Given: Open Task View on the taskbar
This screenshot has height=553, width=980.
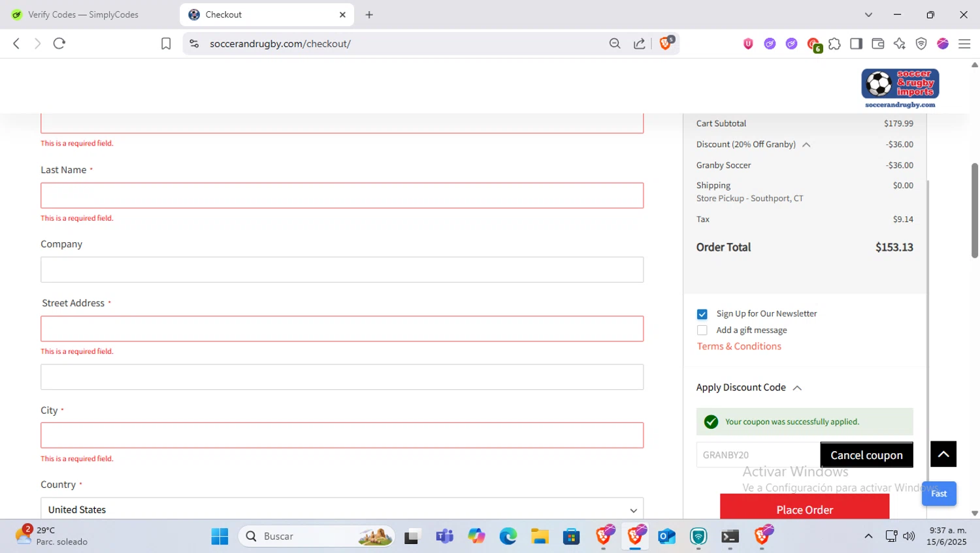Looking at the screenshot, I should 412,537.
